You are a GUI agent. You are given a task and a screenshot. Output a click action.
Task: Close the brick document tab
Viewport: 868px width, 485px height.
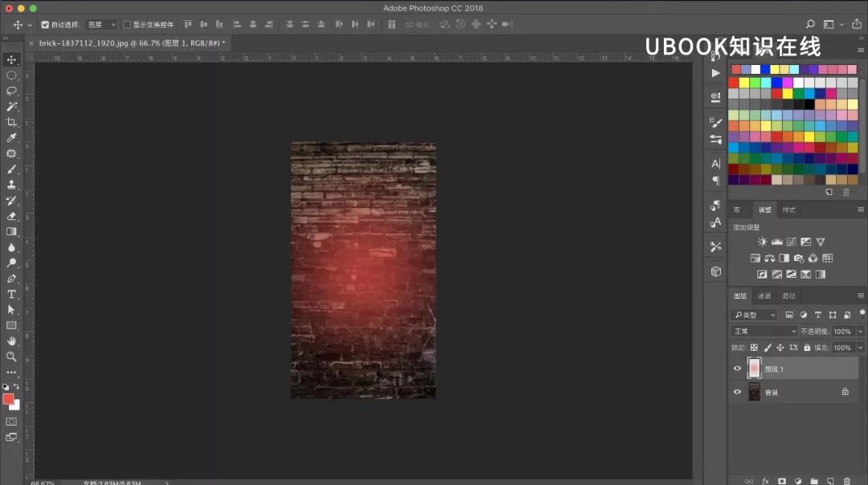click(31, 43)
